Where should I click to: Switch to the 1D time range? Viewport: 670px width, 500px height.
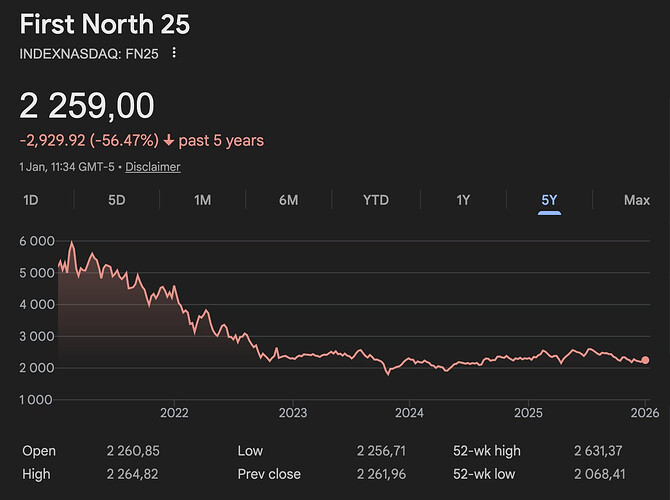pos(31,200)
